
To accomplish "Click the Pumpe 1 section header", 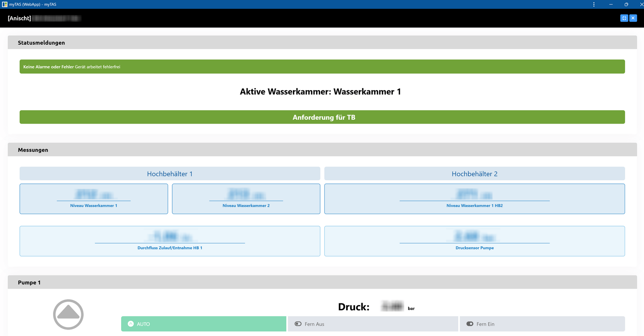I will 322,282.
